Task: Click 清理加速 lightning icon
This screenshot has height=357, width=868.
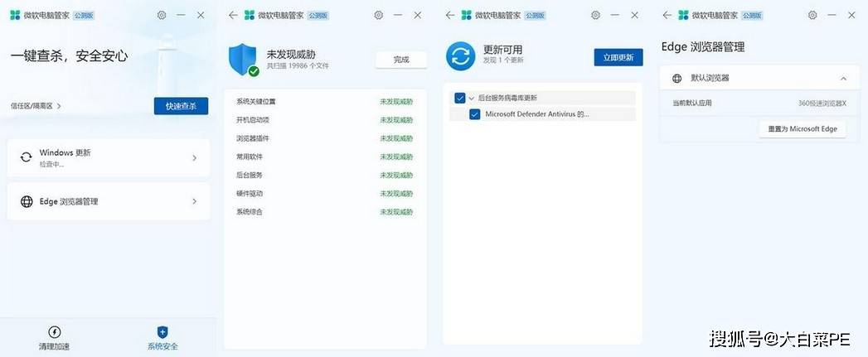Action: [54, 332]
